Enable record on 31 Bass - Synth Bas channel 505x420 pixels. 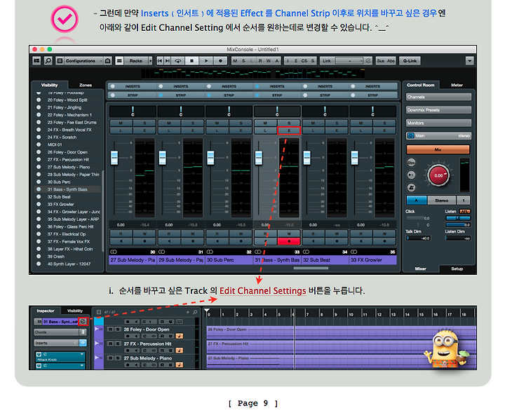click(x=288, y=241)
